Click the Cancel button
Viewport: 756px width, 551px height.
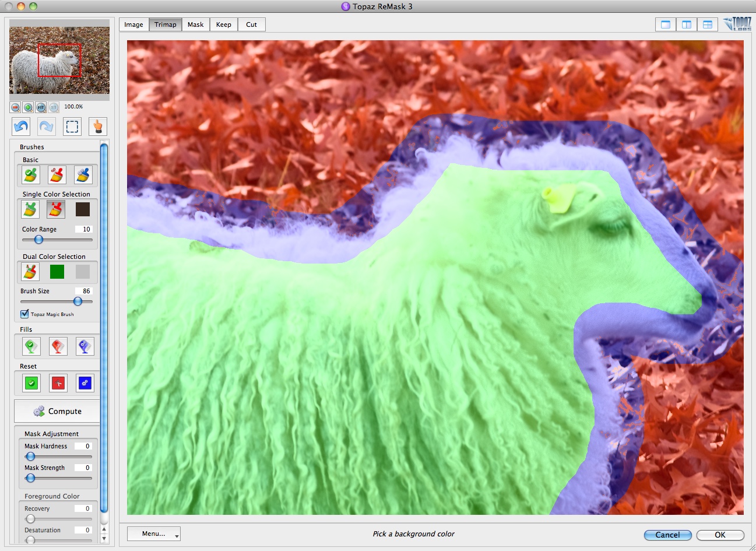[667, 535]
